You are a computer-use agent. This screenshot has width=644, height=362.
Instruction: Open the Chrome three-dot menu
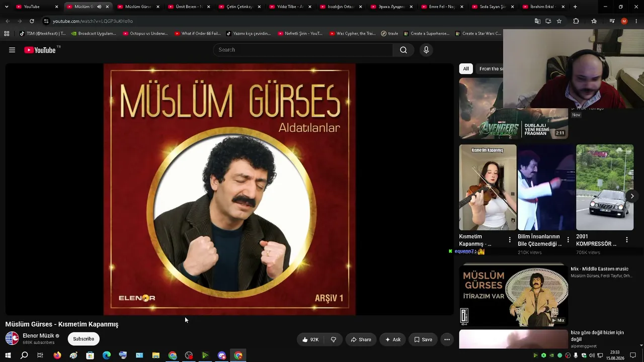coord(636,21)
